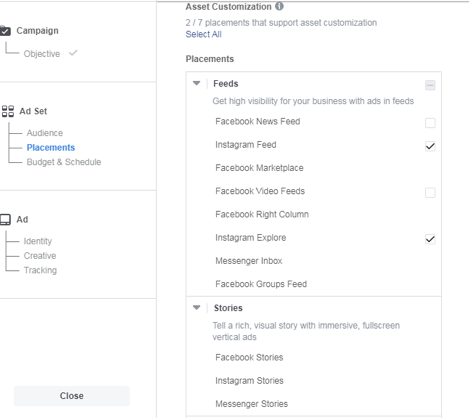Uncheck the Instagram Feed checkbox
Image resolution: width=469 pixels, height=418 pixels.
(x=430, y=146)
